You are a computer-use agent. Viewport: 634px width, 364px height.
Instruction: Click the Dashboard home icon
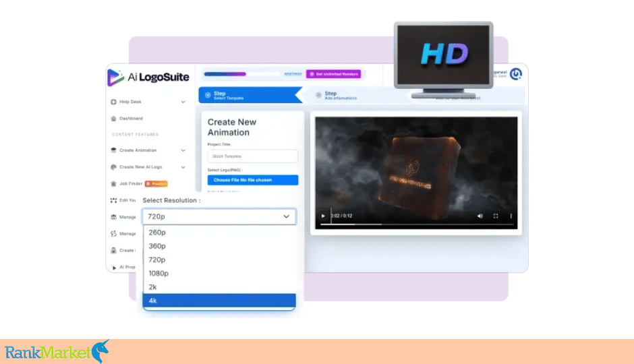tap(113, 119)
